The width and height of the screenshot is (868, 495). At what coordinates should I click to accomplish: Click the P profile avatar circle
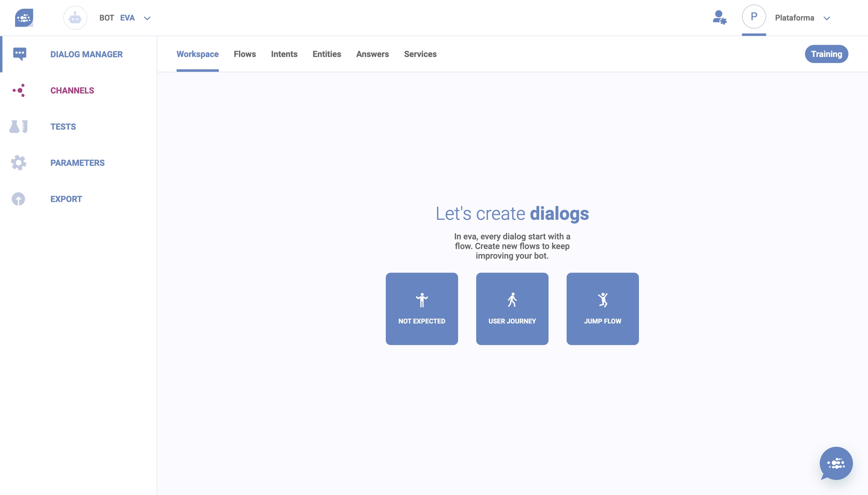(753, 17)
